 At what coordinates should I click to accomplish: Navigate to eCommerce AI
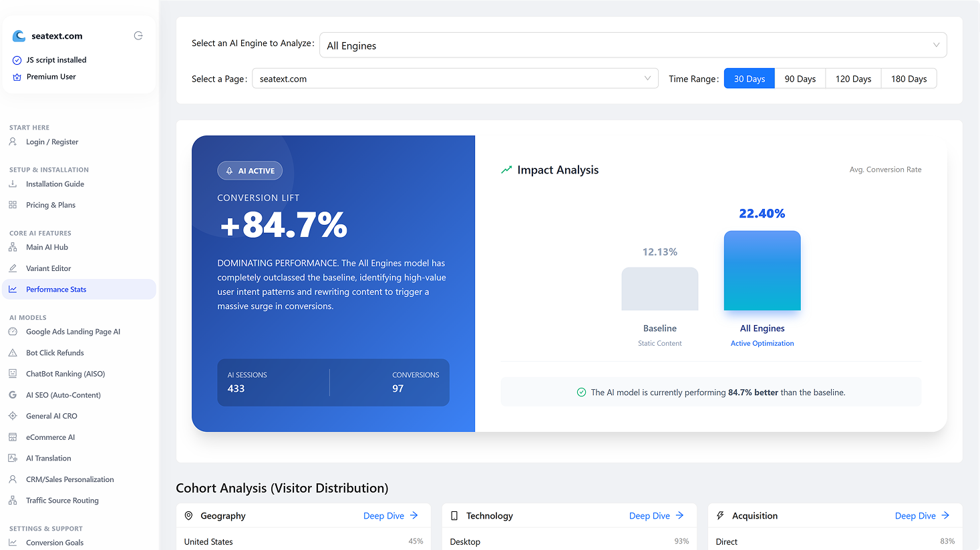(79, 437)
